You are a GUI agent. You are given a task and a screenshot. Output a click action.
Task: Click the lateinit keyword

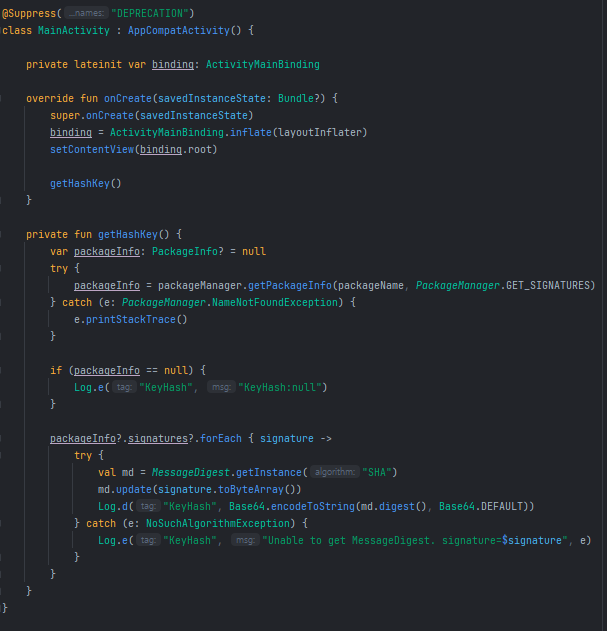(x=98, y=64)
